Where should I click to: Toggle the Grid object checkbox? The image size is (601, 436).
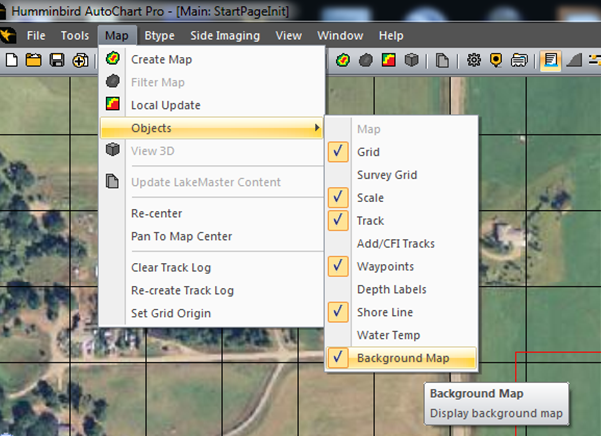(x=338, y=152)
